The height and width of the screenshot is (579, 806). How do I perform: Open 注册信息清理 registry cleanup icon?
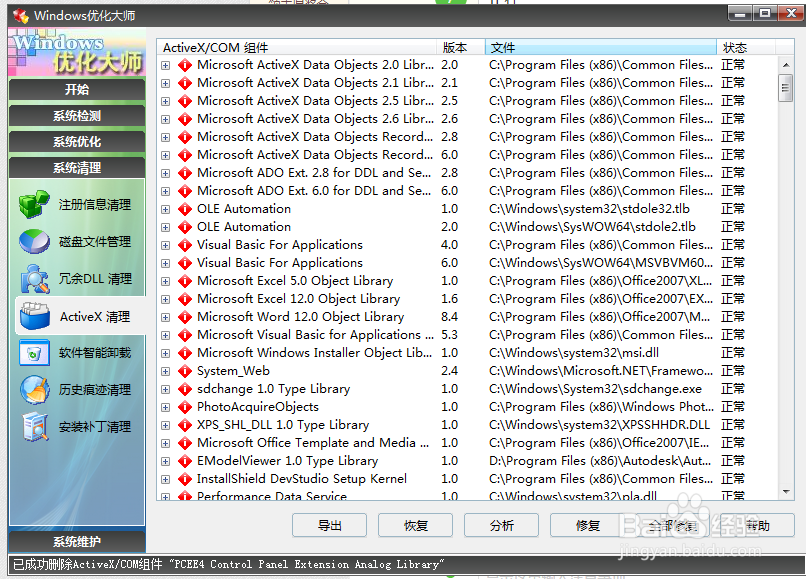[x=34, y=204]
